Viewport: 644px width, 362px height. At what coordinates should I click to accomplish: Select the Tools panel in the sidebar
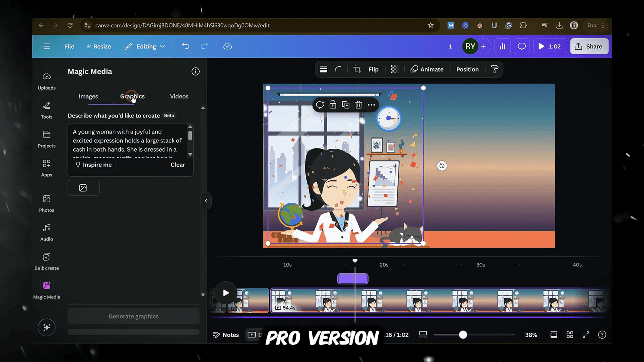pyautogui.click(x=46, y=109)
